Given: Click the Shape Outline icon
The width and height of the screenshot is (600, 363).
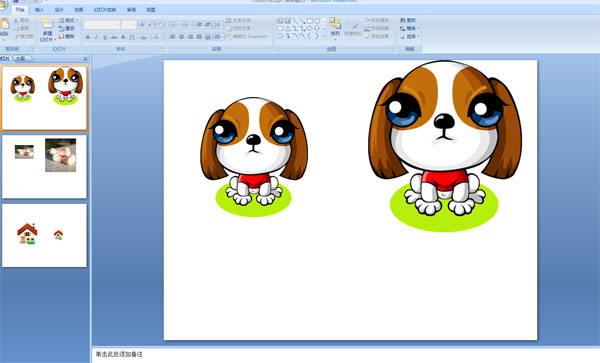Looking at the screenshot, I should coord(367,28).
